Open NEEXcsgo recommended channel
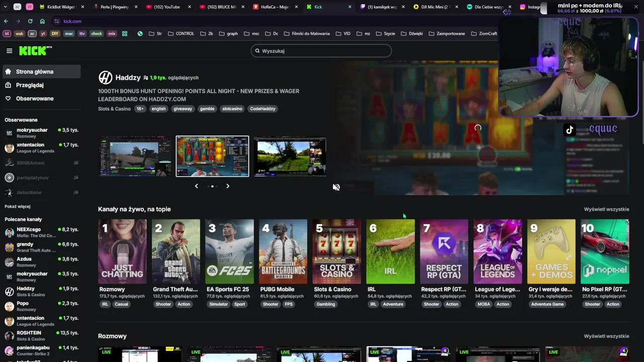 [x=41, y=232]
